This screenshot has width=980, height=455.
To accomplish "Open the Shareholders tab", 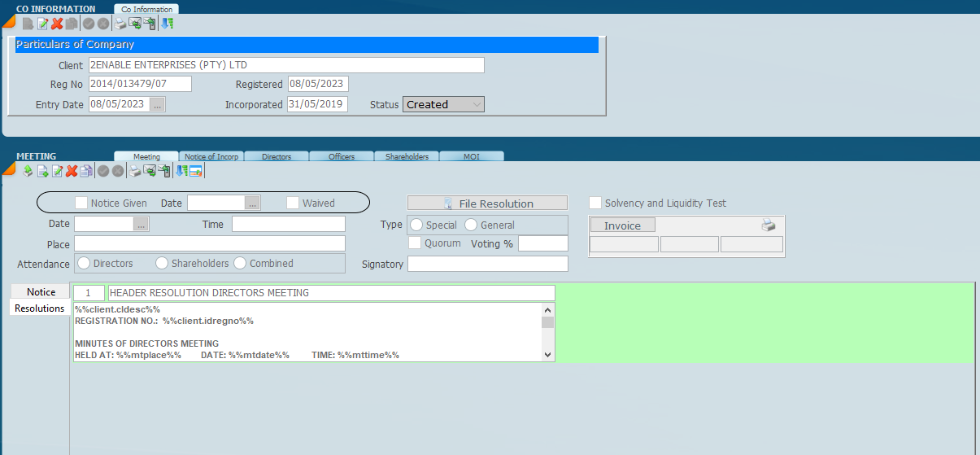I will coord(407,156).
